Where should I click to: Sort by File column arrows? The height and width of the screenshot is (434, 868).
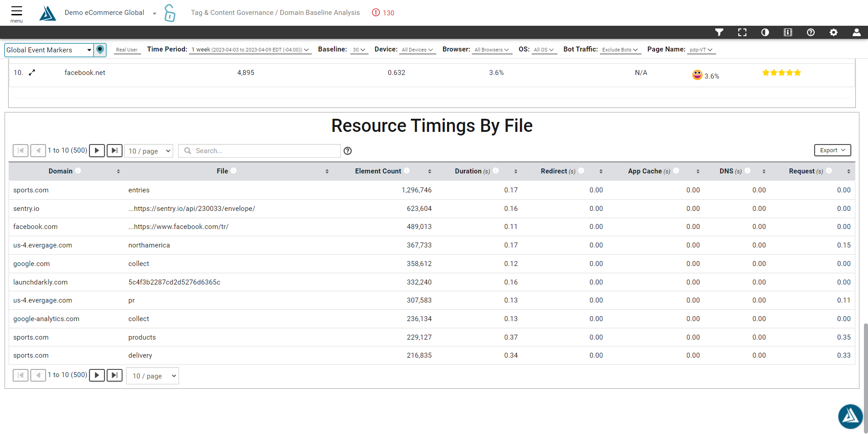[327, 171]
